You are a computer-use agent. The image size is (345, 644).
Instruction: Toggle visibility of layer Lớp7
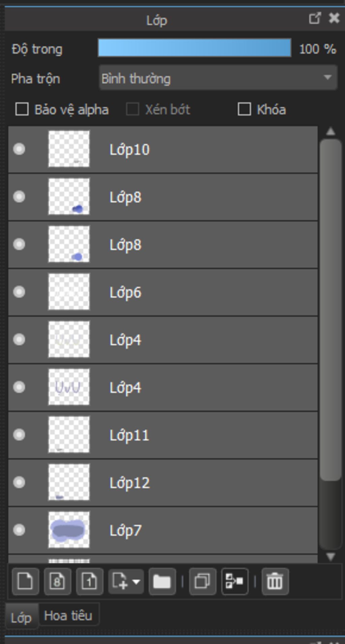pyautogui.click(x=19, y=530)
